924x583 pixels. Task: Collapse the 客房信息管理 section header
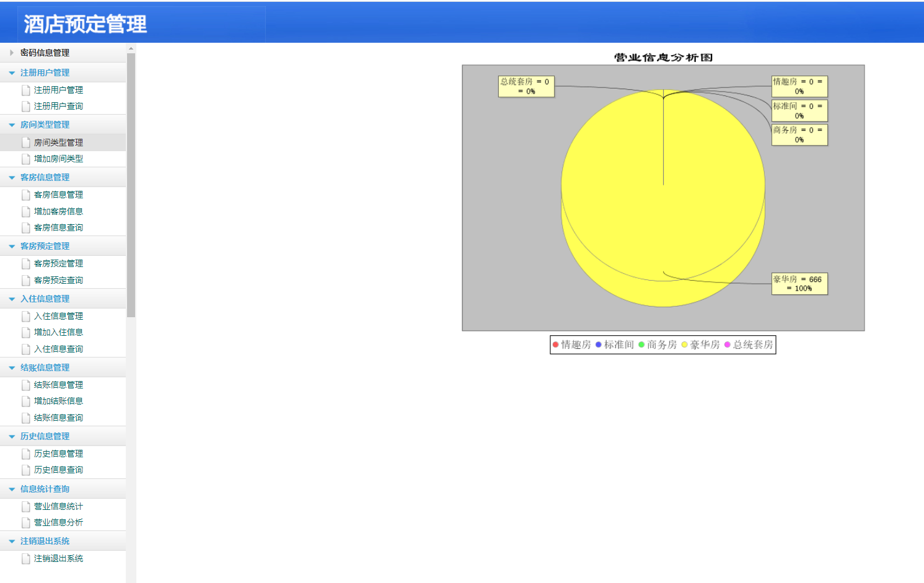coord(63,177)
